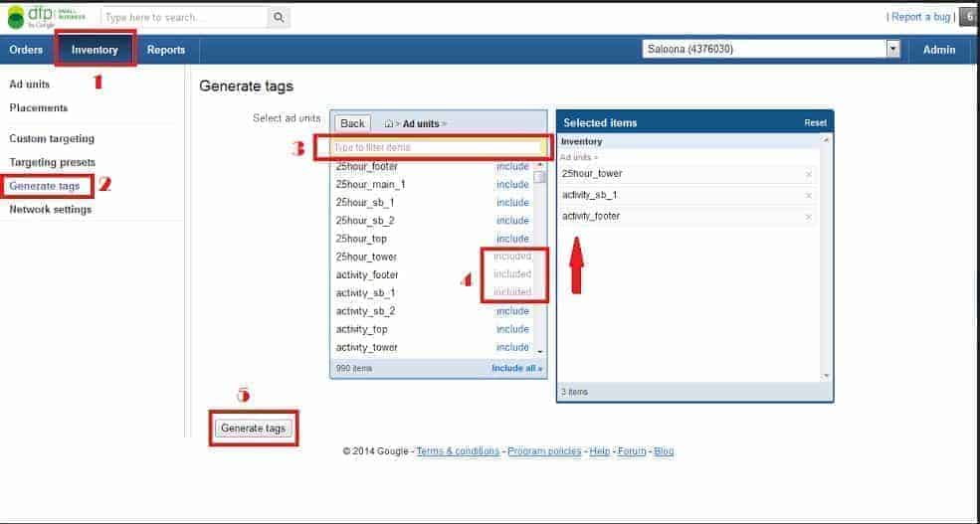The height and width of the screenshot is (524, 980).
Task: Include the activity_sb_2 ad unit
Action: pos(512,311)
